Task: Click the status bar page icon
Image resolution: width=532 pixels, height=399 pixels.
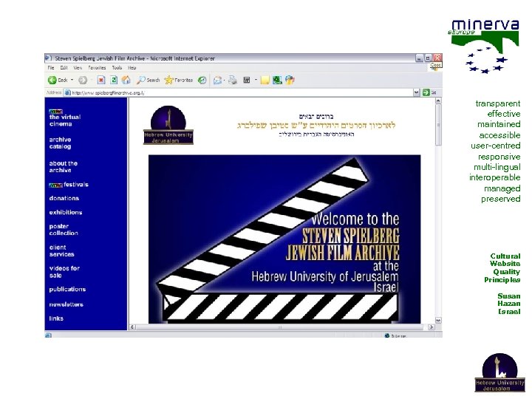Action: pyautogui.click(x=48, y=335)
